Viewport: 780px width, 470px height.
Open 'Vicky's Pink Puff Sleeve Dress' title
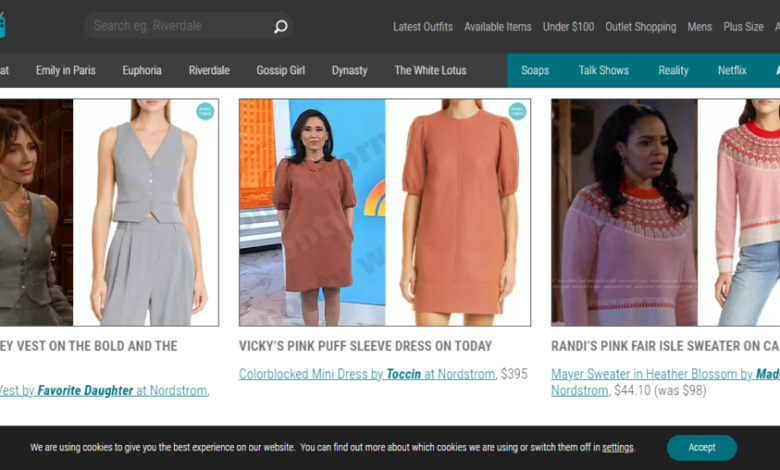click(x=365, y=346)
